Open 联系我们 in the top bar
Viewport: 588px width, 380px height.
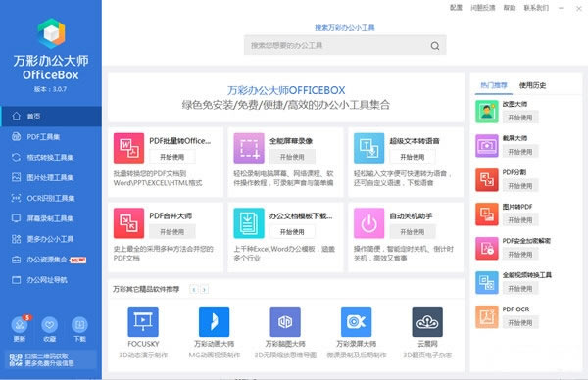[x=536, y=8]
